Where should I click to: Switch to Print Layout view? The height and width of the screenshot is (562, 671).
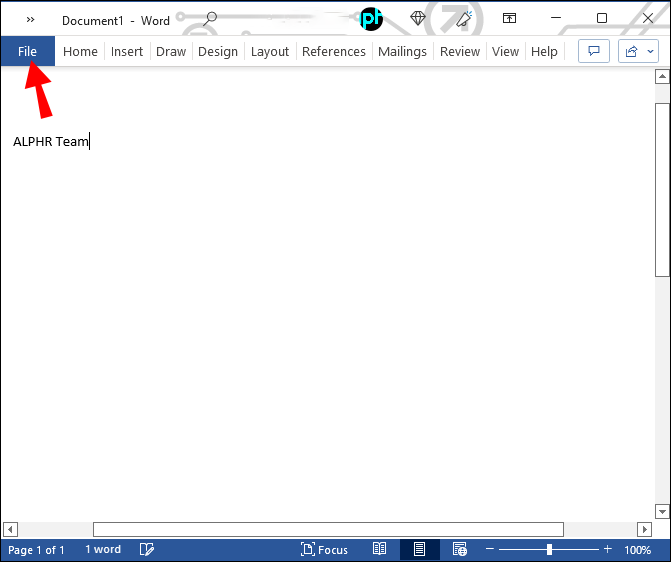coord(419,549)
